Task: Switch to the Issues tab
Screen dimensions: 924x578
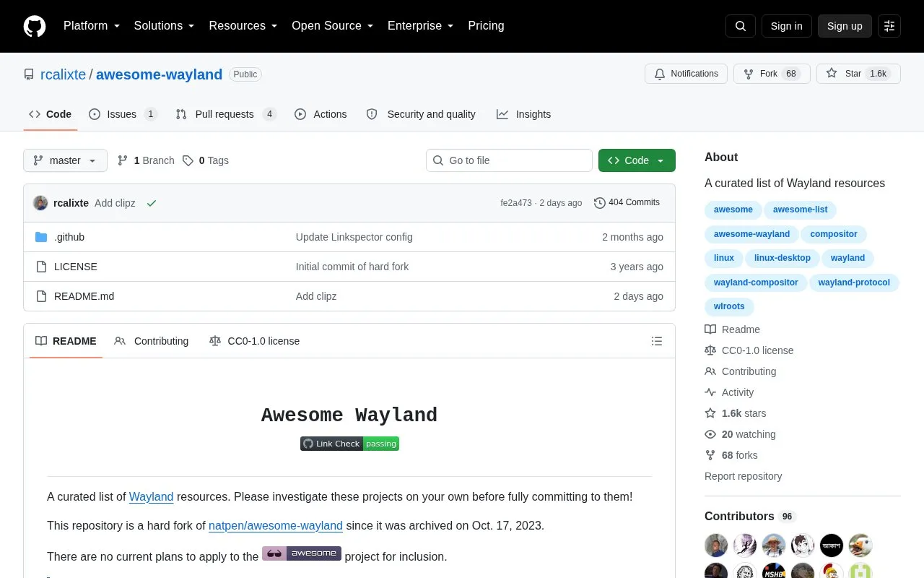Action: click(123, 114)
